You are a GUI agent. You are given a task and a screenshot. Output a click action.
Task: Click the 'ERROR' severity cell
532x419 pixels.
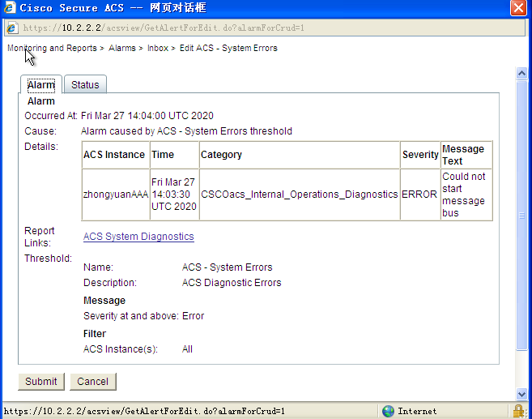[x=420, y=195]
